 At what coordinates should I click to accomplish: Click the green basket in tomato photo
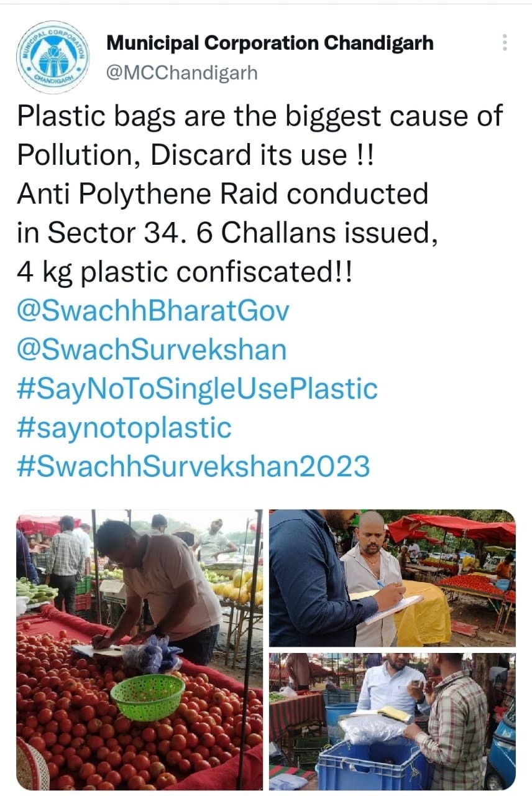tap(147, 696)
